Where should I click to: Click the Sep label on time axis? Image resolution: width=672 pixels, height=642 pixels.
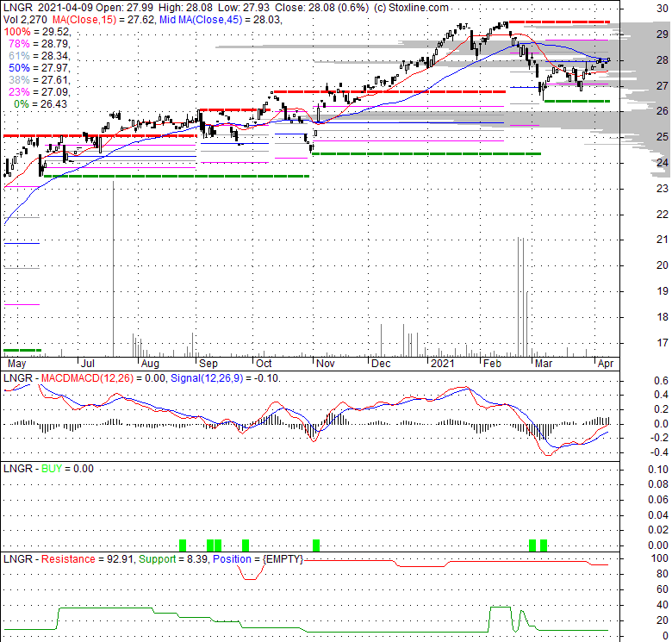[x=208, y=364]
